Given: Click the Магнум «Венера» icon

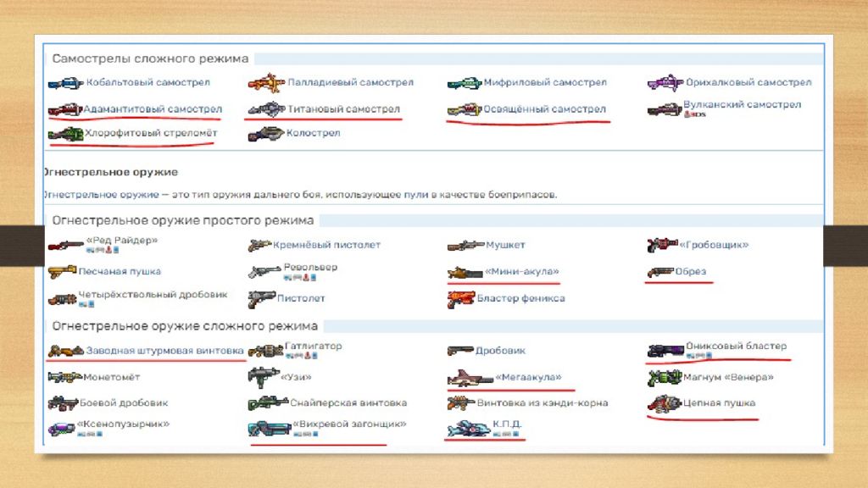Looking at the screenshot, I should coord(665,377).
